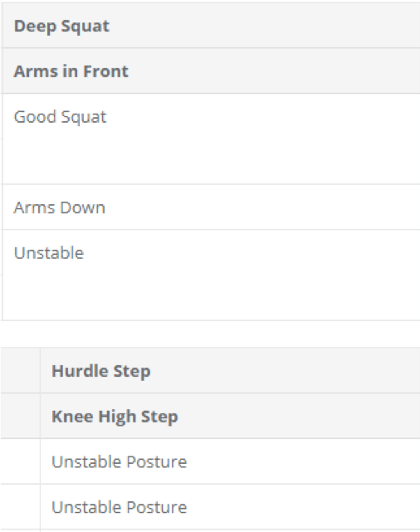420x532 pixels.
Task: Click the Unstable entry under Arms Down
Action: (x=49, y=253)
